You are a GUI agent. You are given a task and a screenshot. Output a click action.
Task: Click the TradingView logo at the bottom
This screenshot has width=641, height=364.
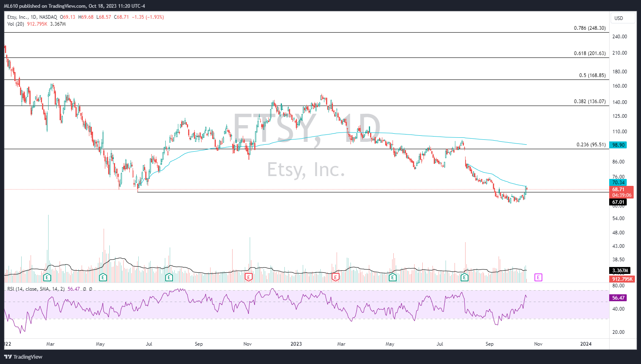tap(23, 357)
